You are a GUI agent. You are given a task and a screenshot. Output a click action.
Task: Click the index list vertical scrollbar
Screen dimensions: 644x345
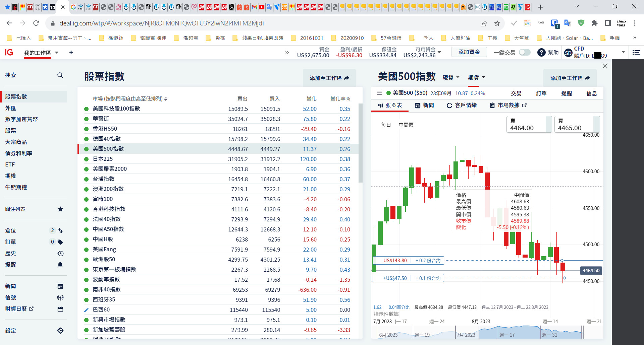pyautogui.click(x=361, y=143)
